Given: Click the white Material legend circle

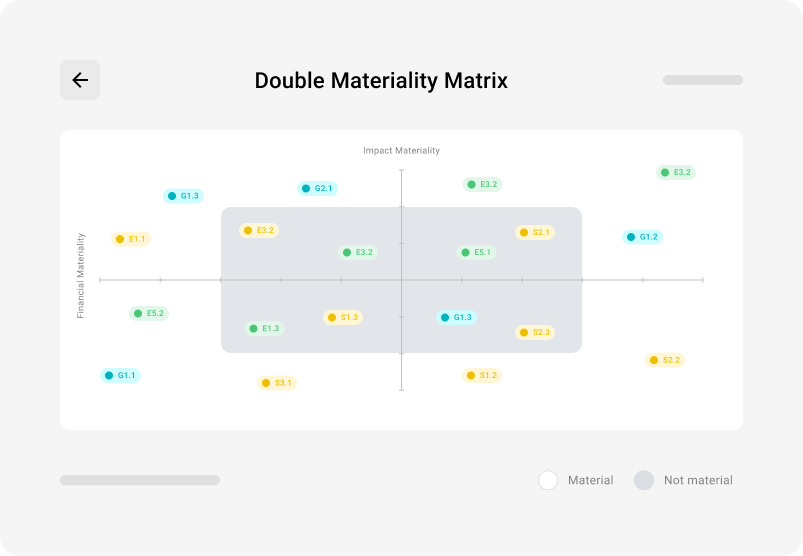Looking at the screenshot, I should (548, 480).
